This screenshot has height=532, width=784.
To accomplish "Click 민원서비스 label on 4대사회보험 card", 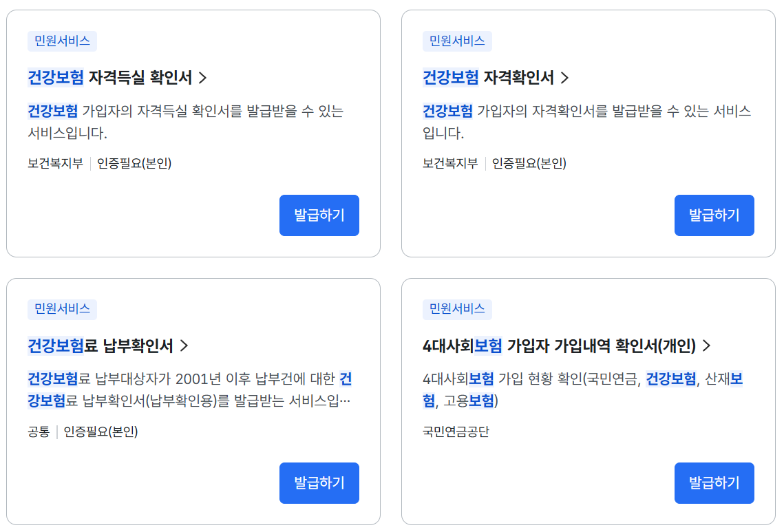I will click(457, 310).
